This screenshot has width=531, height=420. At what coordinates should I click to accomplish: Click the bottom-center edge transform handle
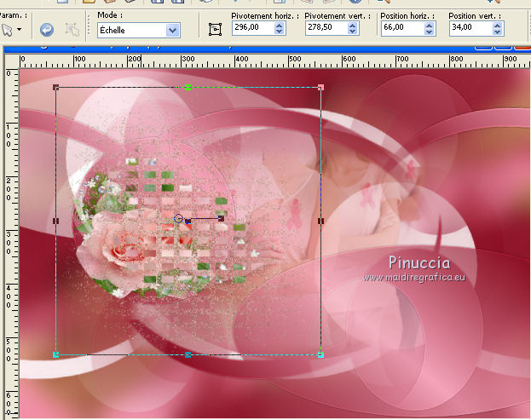[188, 354]
